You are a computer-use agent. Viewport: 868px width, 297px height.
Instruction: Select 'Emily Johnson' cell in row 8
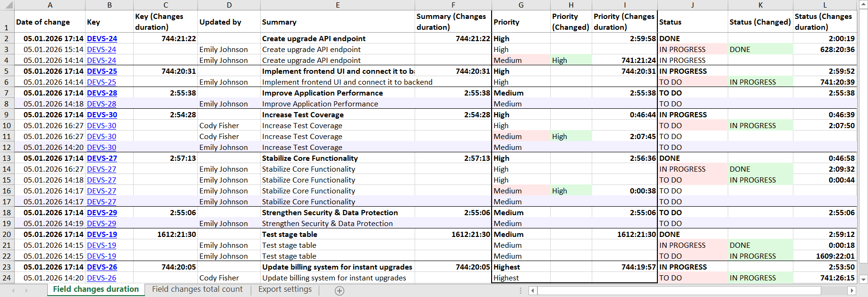229,104
